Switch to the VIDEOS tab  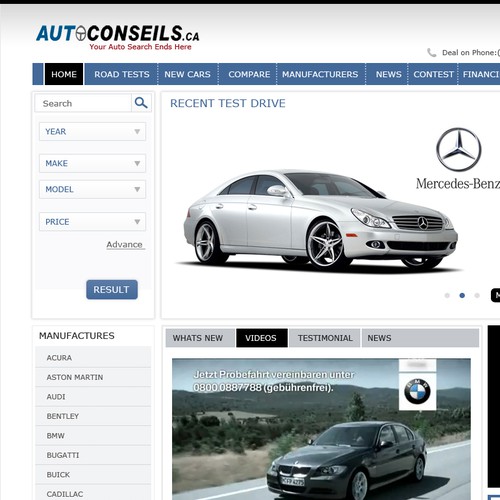click(x=262, y=338)
